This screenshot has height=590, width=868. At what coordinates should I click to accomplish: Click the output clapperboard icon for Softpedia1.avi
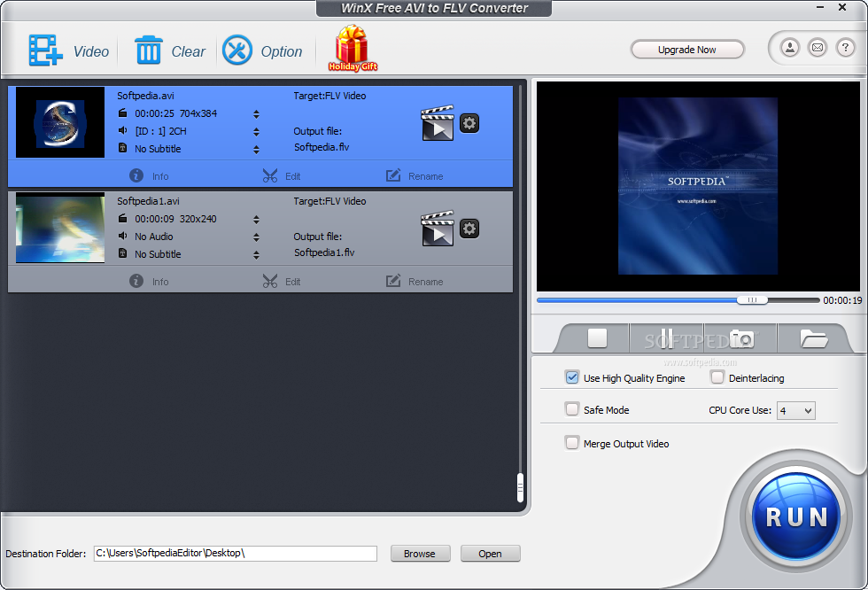(438, 228)
